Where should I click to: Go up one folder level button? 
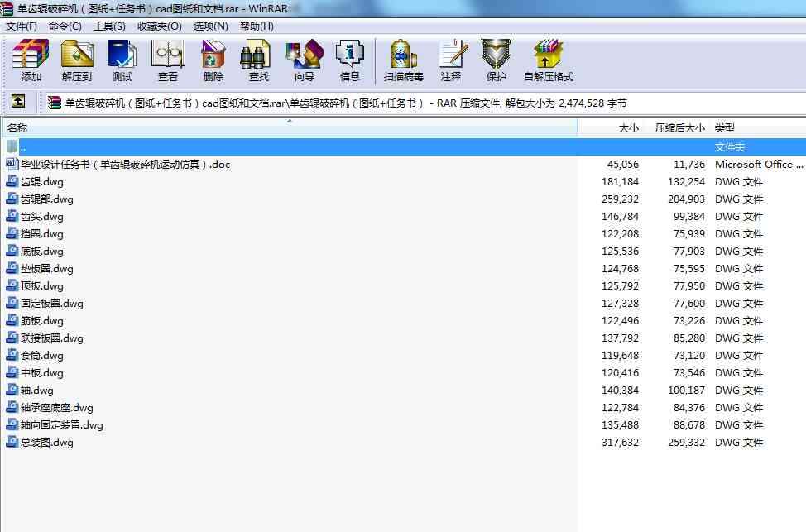(x=17, y=103)
